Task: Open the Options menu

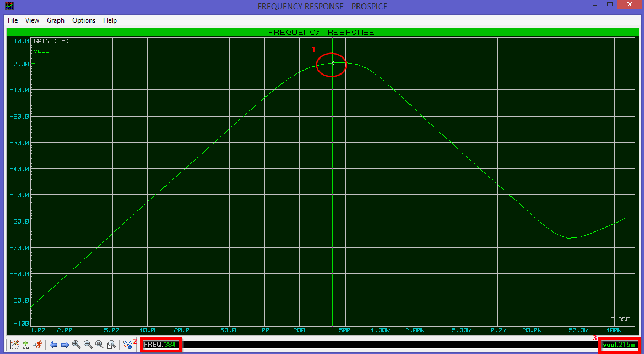Action: 84,20
